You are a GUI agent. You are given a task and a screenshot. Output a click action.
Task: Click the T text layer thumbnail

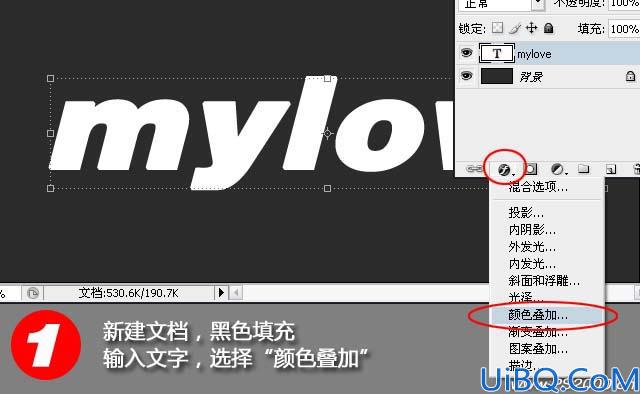[497, 53]
